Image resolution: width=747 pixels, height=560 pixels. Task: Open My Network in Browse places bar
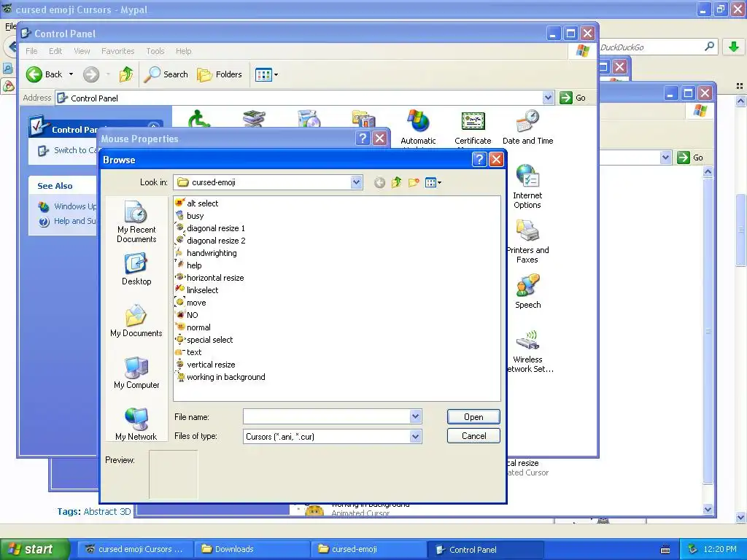136,424
